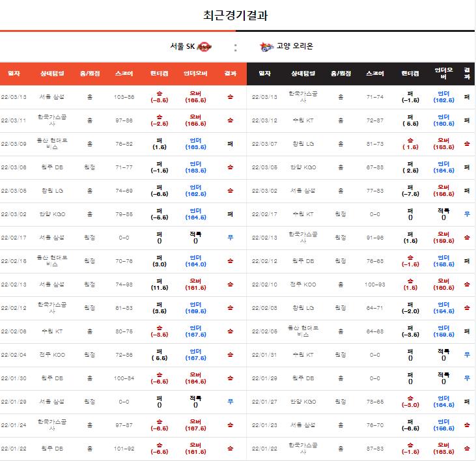Click 전주 KCC opponent on 서울 SK's 22/02/04 row

[52, 355]
